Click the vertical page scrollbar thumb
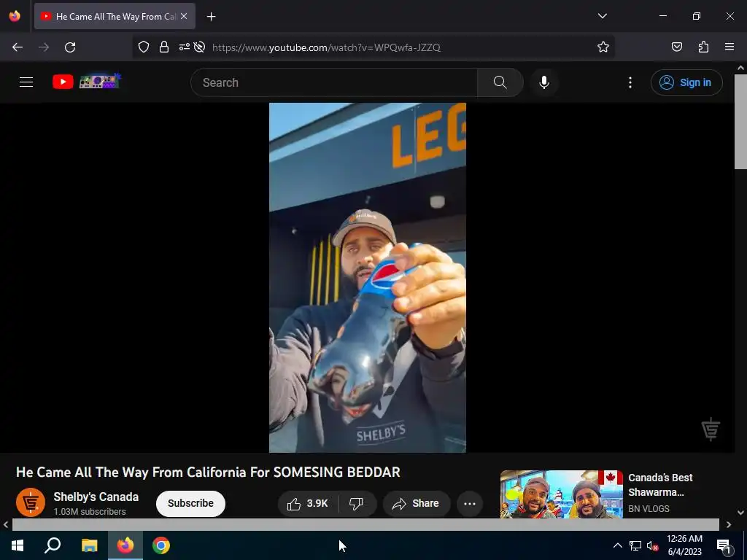Image resolution: width=747 pixels, height=560 pixels. (740, 122)
